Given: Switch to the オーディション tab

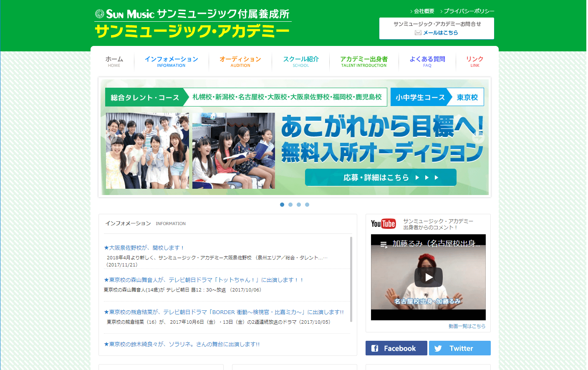Looking at the screenshot, I should [240, 61].
